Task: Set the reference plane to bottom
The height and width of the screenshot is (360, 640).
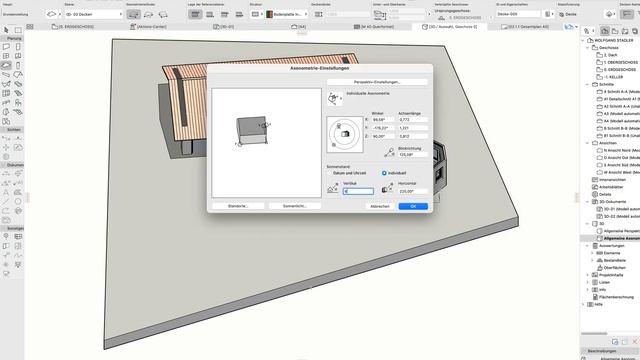Action: coord(239,14)
